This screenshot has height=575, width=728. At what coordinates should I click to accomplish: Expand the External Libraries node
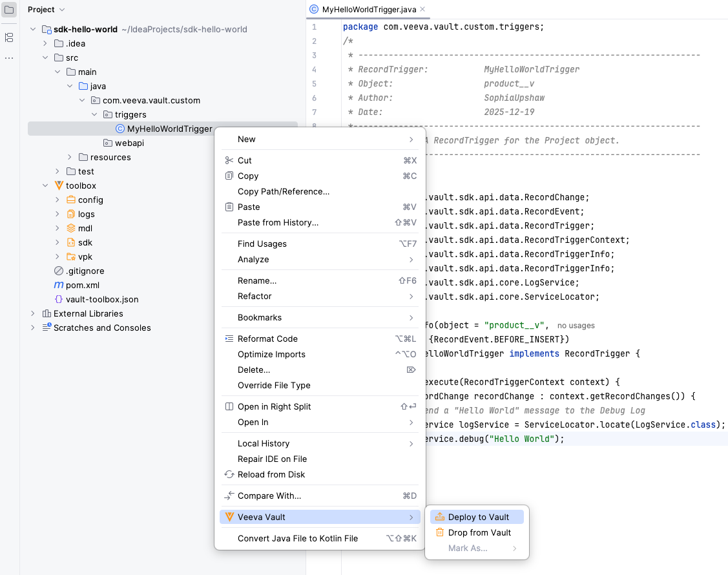coord(33,313)
